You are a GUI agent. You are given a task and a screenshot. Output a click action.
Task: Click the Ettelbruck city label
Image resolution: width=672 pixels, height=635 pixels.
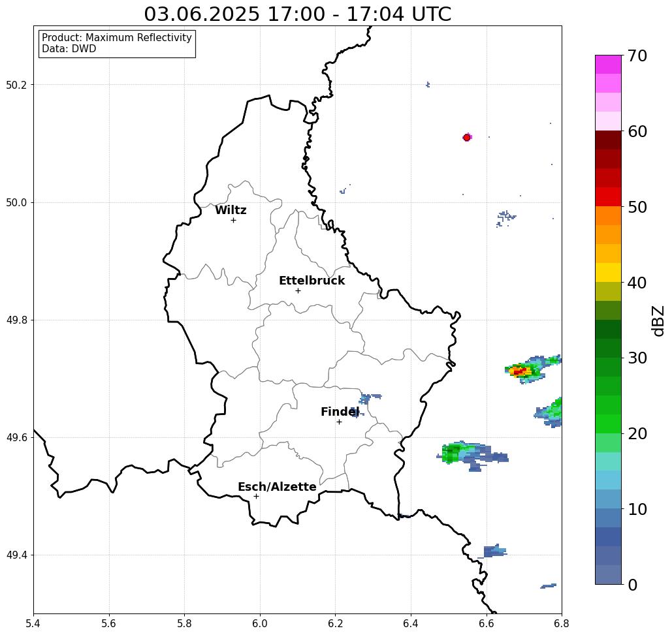312,281
